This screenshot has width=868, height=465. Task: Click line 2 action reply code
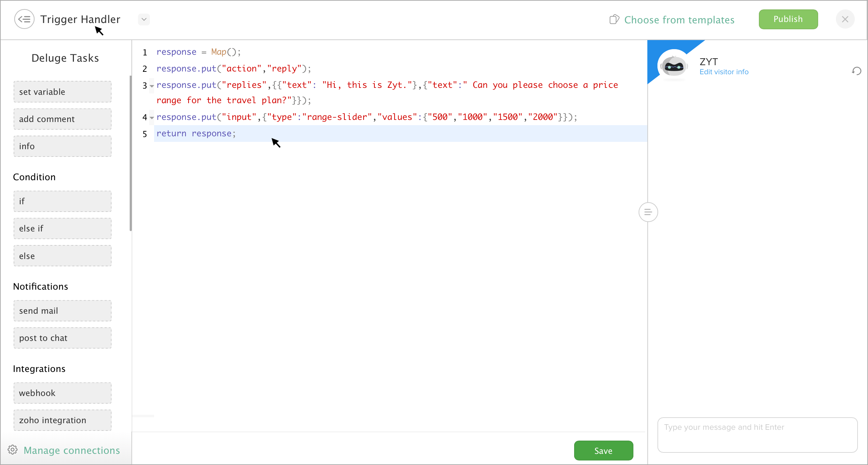pos(234,69)
